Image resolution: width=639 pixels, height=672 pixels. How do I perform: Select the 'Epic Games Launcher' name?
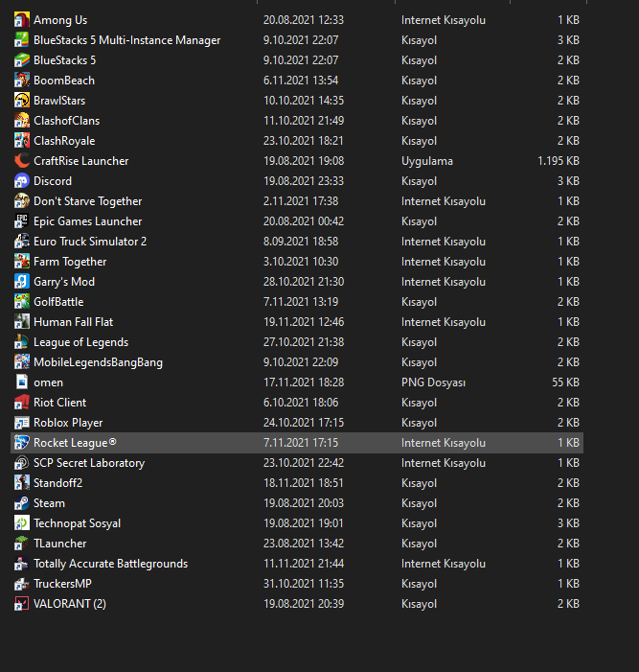coord(88,221)
